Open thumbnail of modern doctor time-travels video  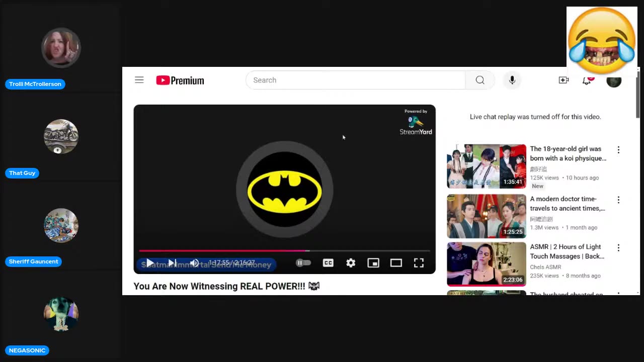click(487, 216)
